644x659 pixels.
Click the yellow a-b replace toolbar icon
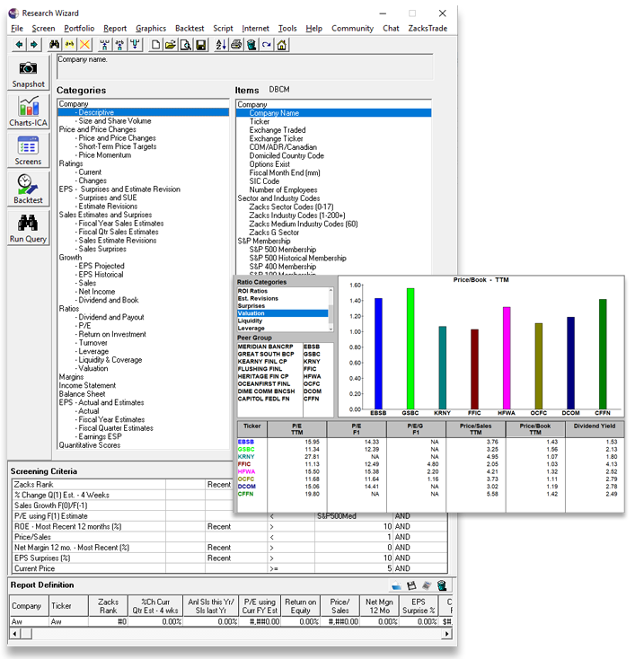pos(69,45)
